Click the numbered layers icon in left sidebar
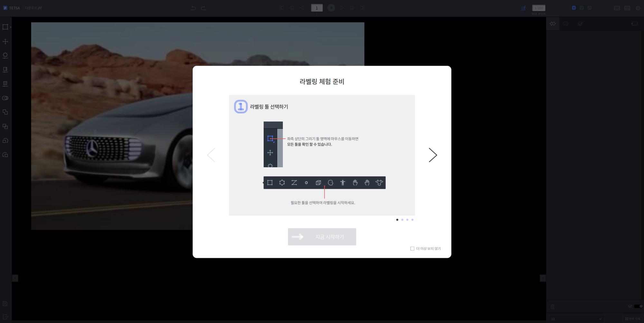Image resolution: width=644 pixels, height=323 pixels. point(5,98)
